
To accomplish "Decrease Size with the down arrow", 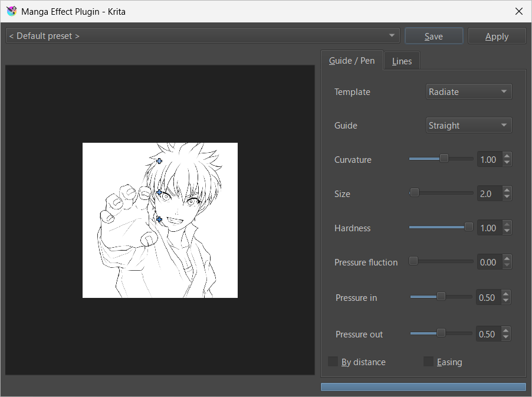I will [x=507, y=197].
